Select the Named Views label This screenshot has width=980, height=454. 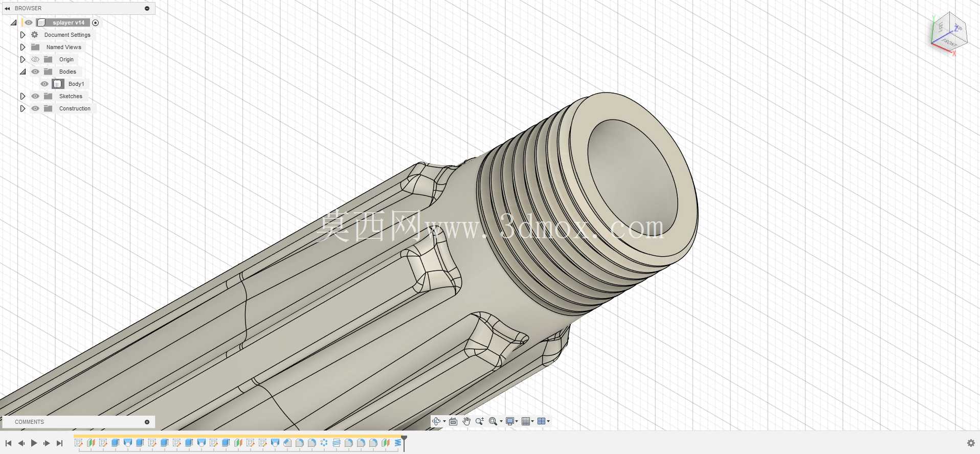(x=64, y=47)
